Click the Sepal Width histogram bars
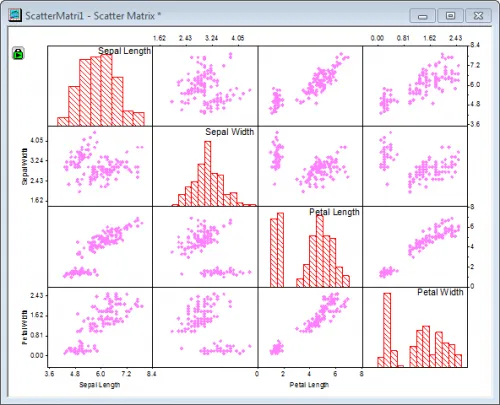Screen dimensions: 500x405 tap(214, 173)
